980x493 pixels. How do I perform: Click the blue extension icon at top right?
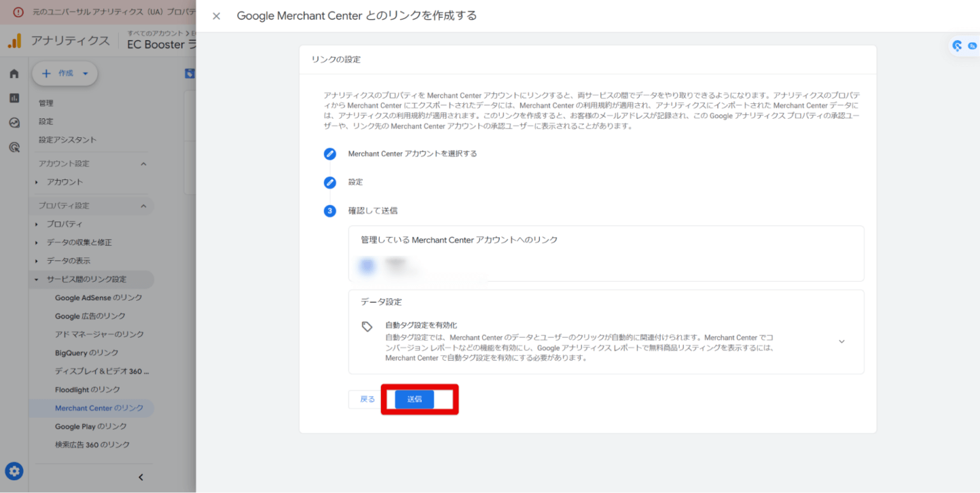point(957,47)
